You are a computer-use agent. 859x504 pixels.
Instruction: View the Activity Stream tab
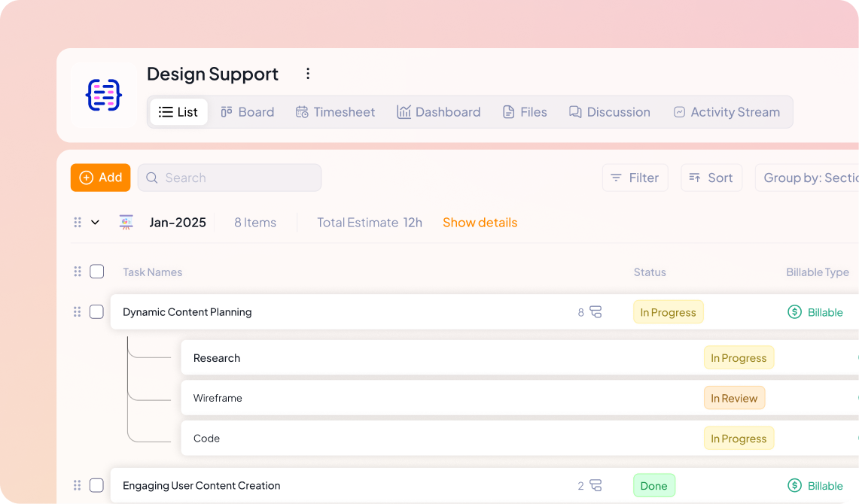coord(726,112)
